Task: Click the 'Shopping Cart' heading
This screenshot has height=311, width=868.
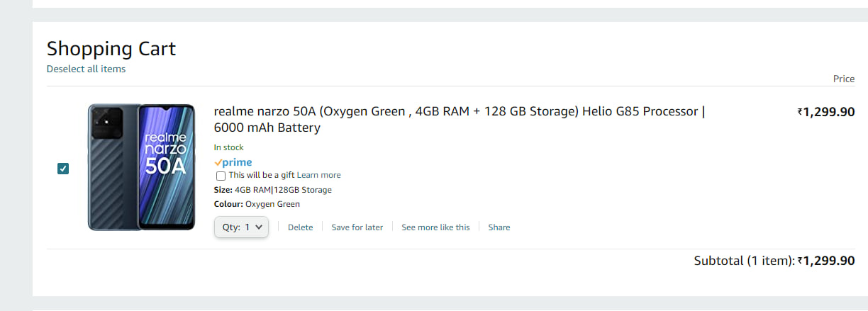Action: 111,49
